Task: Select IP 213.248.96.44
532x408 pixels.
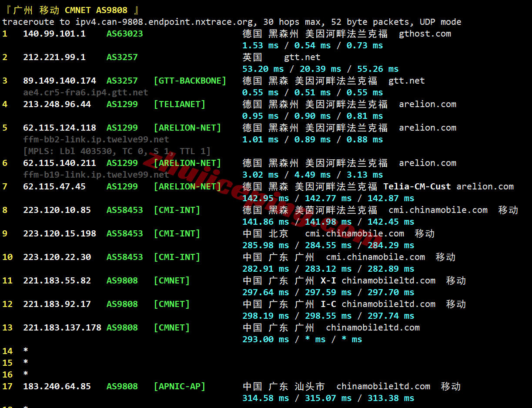Action: point(57,104)
